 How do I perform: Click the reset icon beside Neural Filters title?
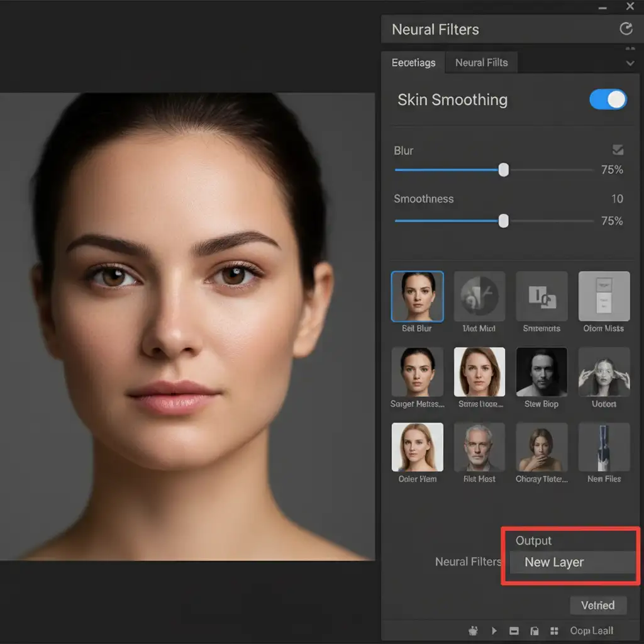[x=625, y=29]
